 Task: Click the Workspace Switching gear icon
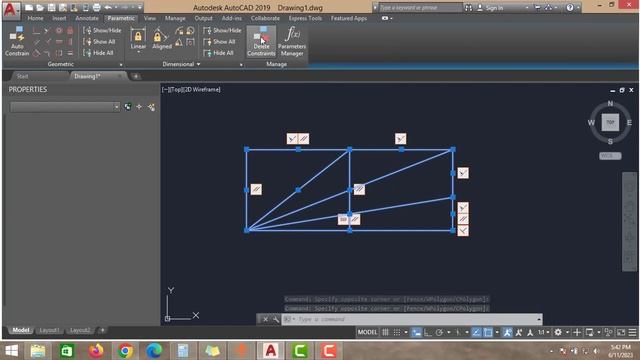click(558, 332)
